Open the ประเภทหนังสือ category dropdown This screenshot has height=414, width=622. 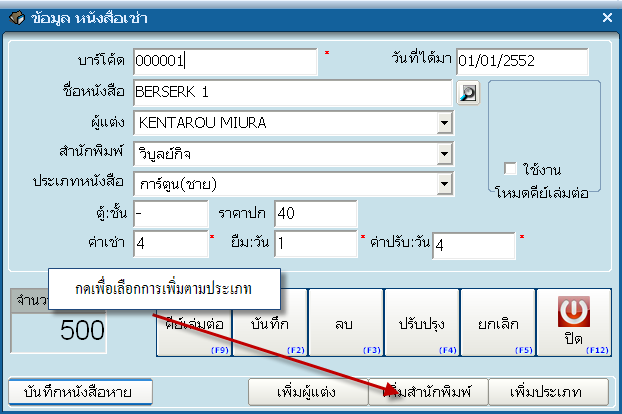point(445,184)
